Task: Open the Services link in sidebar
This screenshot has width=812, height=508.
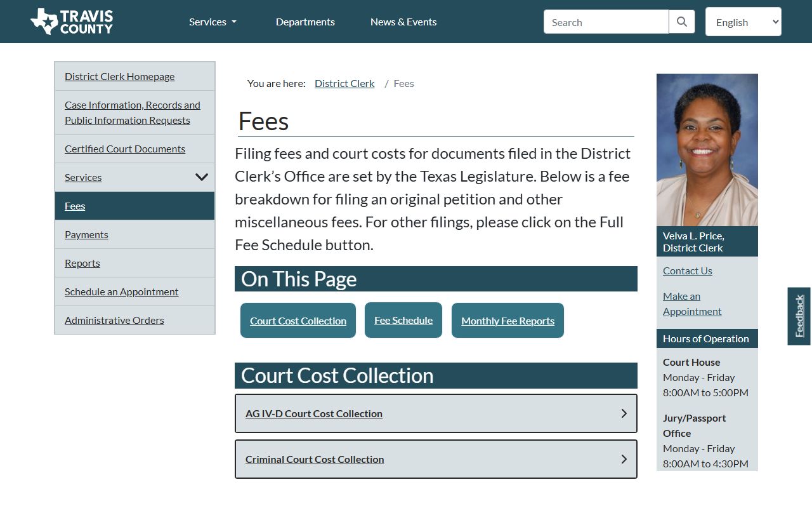Action: (x=83, y=177)
